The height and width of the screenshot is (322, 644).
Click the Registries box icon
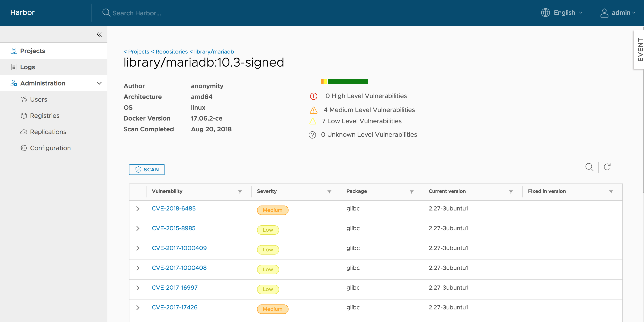(24, 116)
